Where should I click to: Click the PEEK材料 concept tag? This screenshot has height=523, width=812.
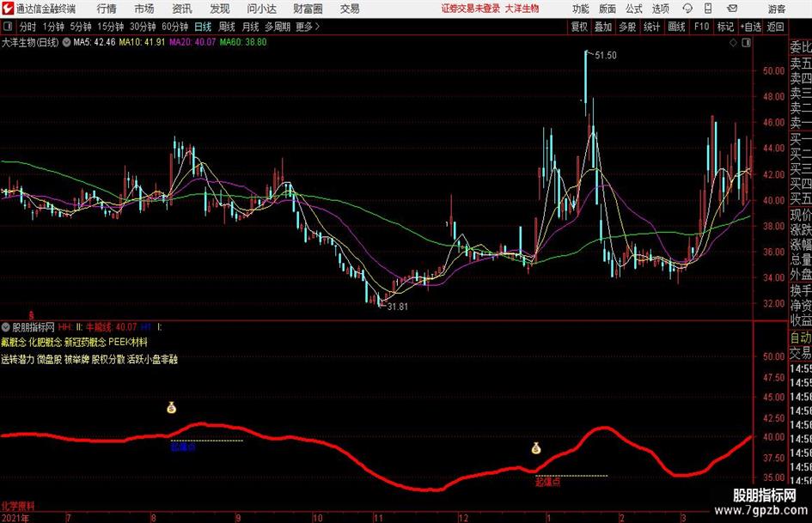tap(128, 343)
